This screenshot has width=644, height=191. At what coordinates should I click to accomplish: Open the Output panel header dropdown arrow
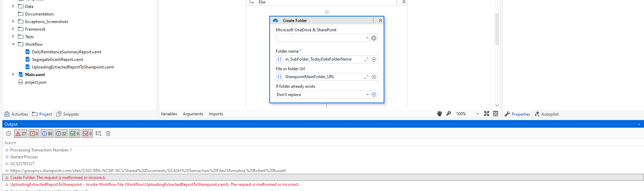(639, 124)
